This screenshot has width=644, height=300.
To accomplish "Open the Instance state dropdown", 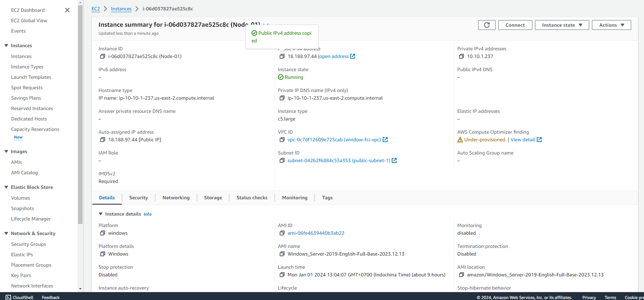I will tap(562, 25).
